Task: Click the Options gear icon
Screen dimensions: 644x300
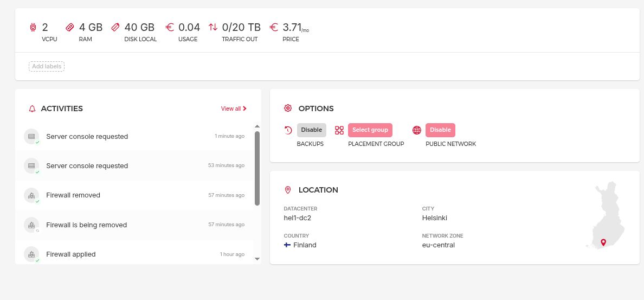Action: click(x=288, y=108)
